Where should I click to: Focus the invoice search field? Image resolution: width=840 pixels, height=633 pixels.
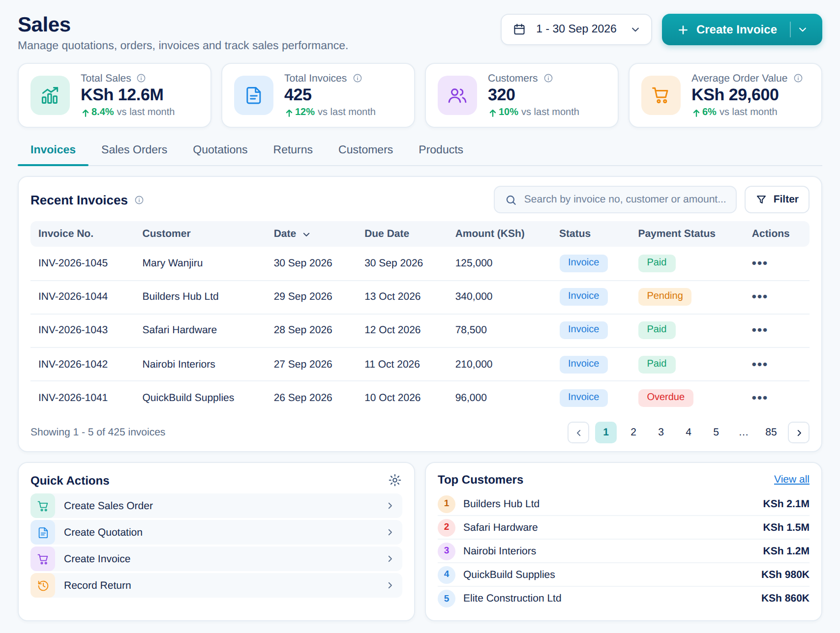[615, 200]
